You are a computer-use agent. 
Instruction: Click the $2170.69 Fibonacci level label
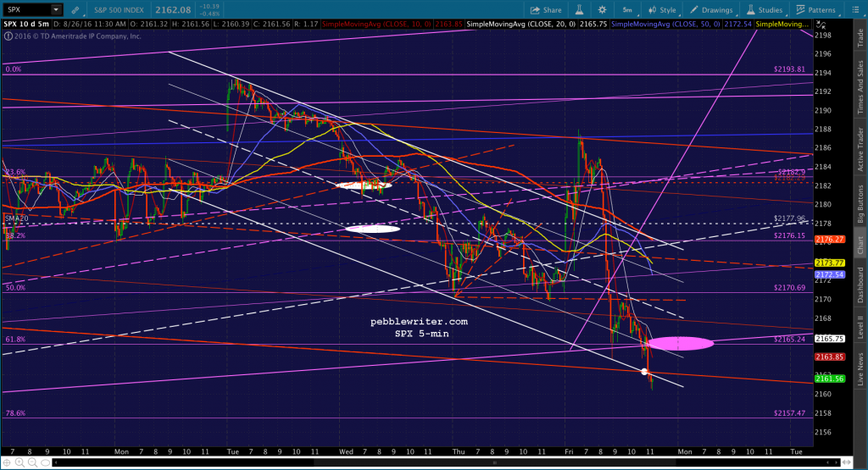click(x=789, y=288)
